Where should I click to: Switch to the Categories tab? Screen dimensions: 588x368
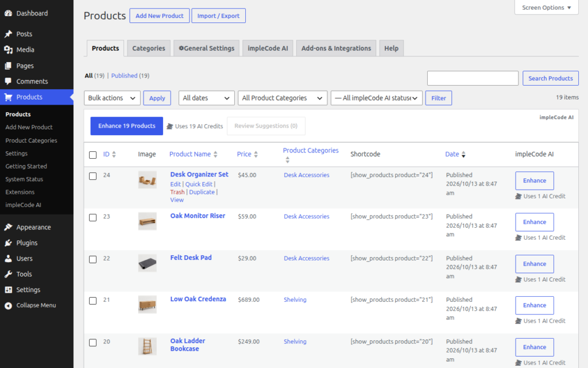[149, 48]
